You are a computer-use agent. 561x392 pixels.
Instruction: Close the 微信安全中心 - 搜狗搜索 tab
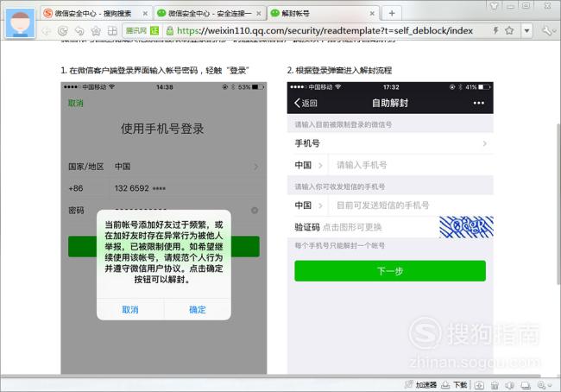(145, 14)
